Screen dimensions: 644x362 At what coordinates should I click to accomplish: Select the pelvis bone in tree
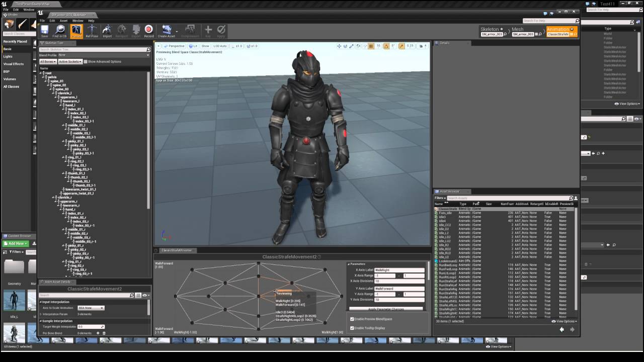click(52, 77)
